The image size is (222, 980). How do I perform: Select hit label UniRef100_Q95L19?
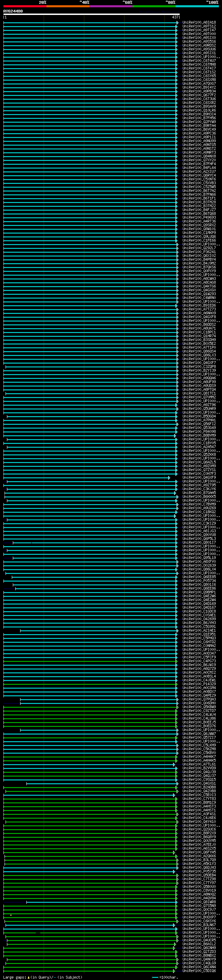coord(199,558)
